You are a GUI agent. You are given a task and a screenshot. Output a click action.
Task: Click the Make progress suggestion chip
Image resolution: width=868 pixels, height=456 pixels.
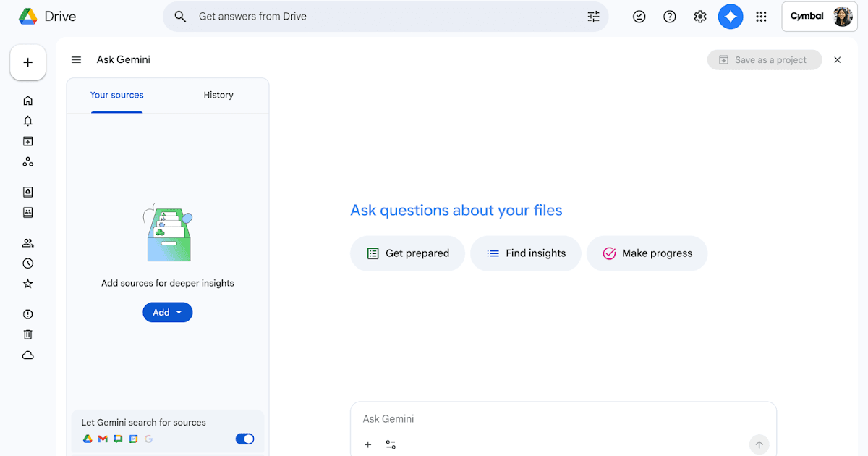point(647,253)
